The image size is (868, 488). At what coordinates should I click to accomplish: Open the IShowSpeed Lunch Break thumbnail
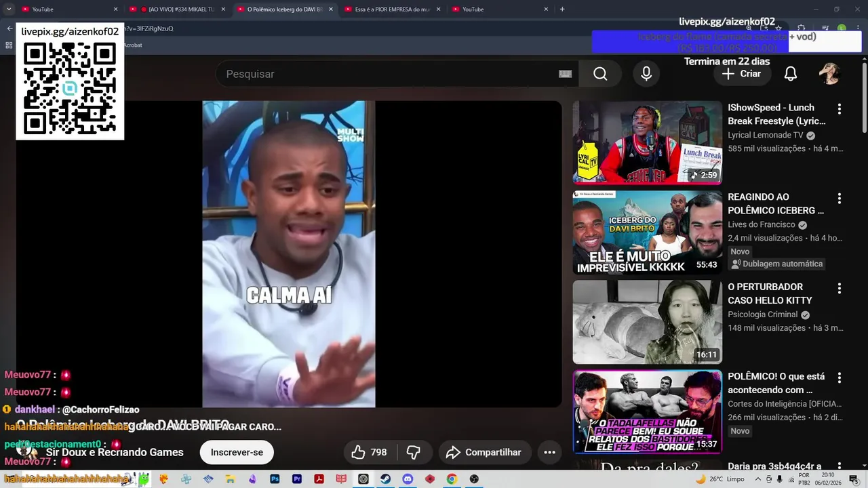point(648,142)
